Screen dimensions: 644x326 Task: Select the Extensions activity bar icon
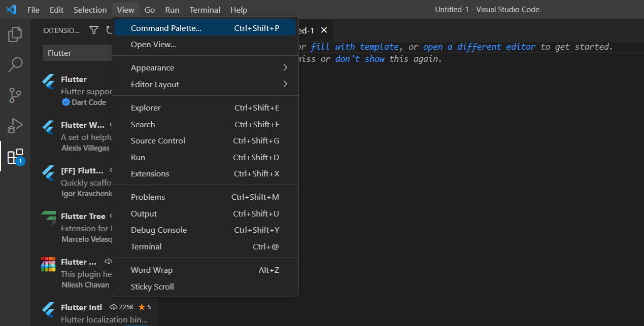point(15,156)
